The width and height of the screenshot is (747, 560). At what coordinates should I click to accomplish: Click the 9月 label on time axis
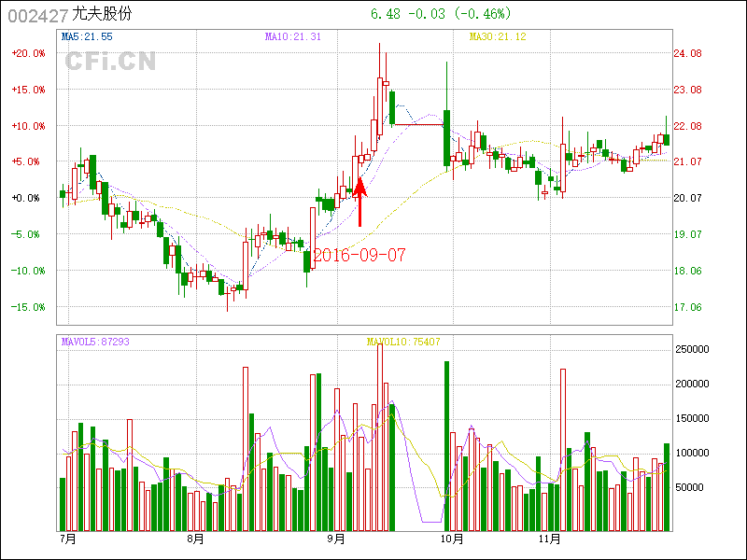[336, 539]
